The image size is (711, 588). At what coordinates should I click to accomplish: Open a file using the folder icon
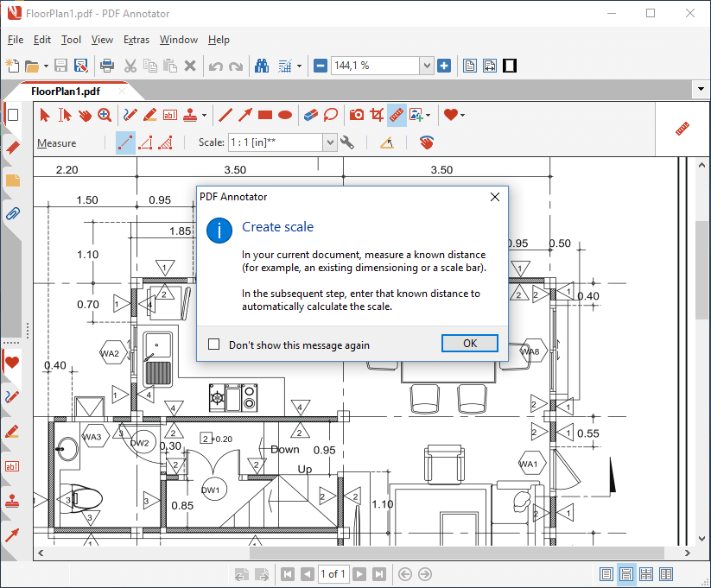(x=31, y=66)
